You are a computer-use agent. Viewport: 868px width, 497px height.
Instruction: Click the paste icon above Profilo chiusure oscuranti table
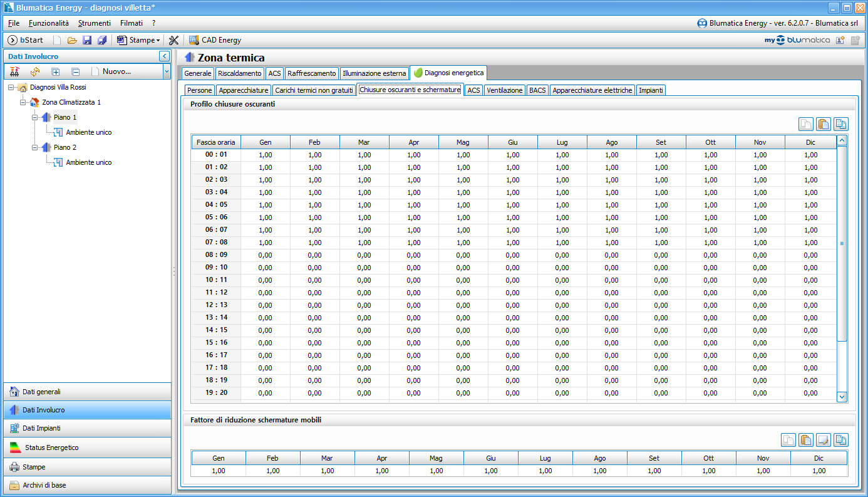[823, 124]
